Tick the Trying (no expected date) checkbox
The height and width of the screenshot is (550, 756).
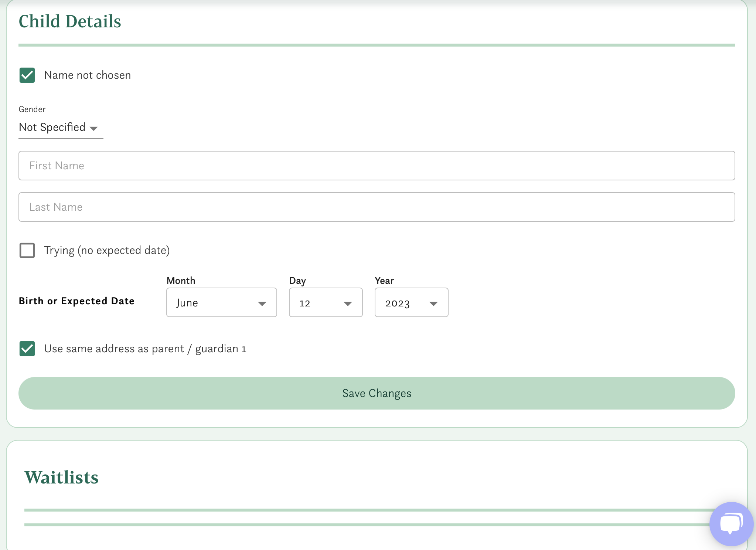click(x=27, y=250)
